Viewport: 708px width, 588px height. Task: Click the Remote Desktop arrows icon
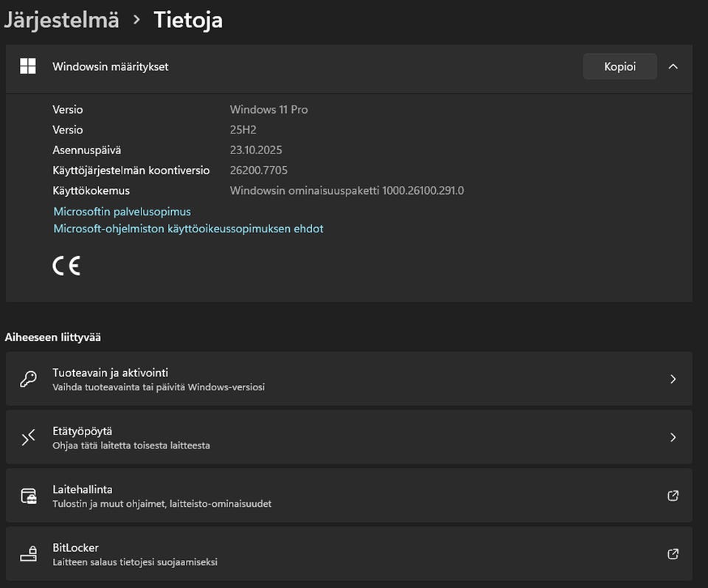(x=28, y=437)
